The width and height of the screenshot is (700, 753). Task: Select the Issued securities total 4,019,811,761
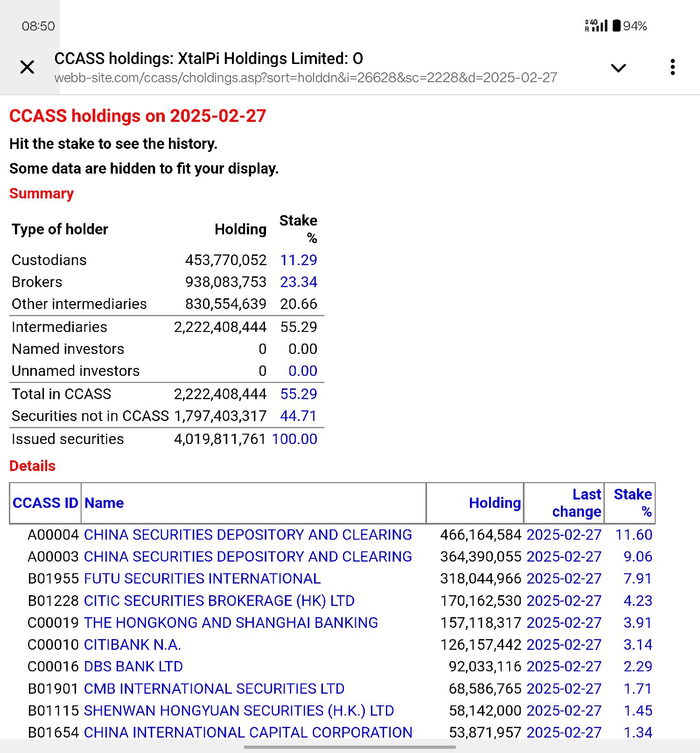click(x=220, y=439)
